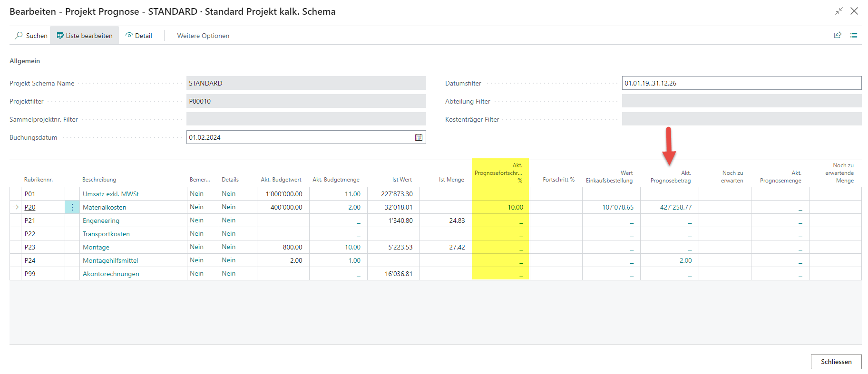Click the share icon in toolbar
Viewport: 868px width, 374px height.
coord(838,35)
